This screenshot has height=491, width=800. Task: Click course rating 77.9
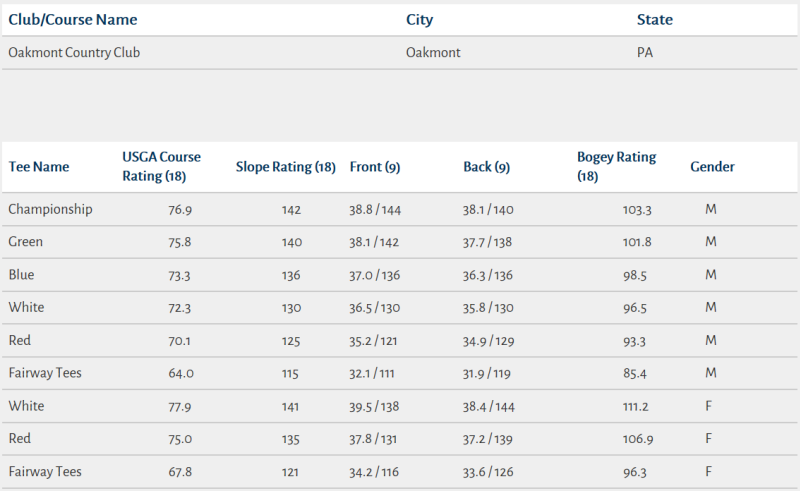[x=180, y=407]
